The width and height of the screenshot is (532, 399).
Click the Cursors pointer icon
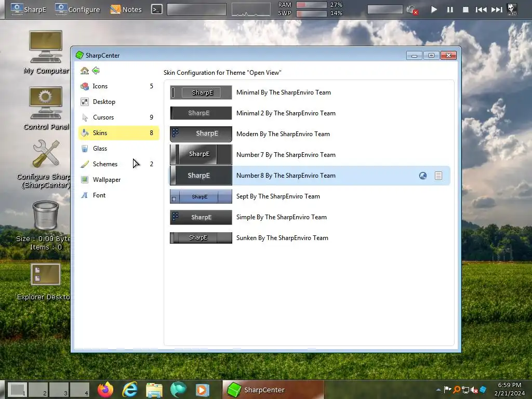click(85, 117)
